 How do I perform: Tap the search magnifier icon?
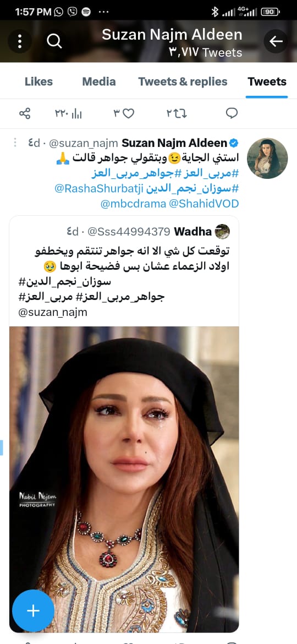[54, 41]
